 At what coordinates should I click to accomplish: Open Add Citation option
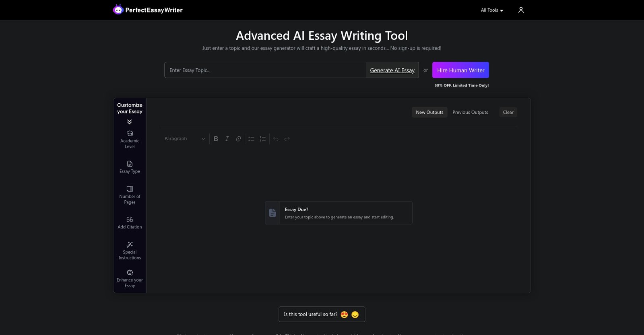tap(130, 223)
